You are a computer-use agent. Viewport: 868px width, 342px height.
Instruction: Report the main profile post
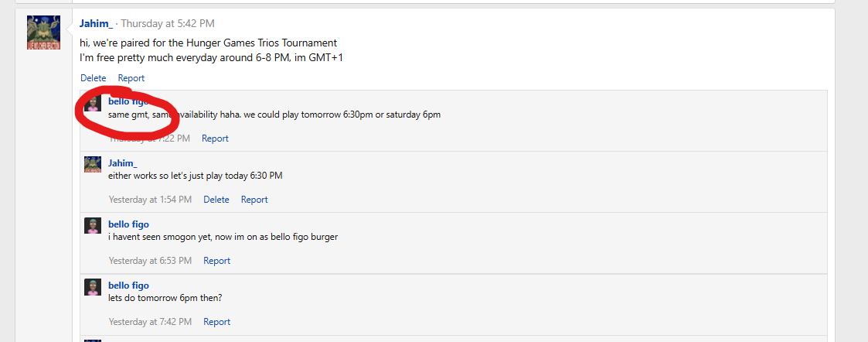[x=131, y=78]
